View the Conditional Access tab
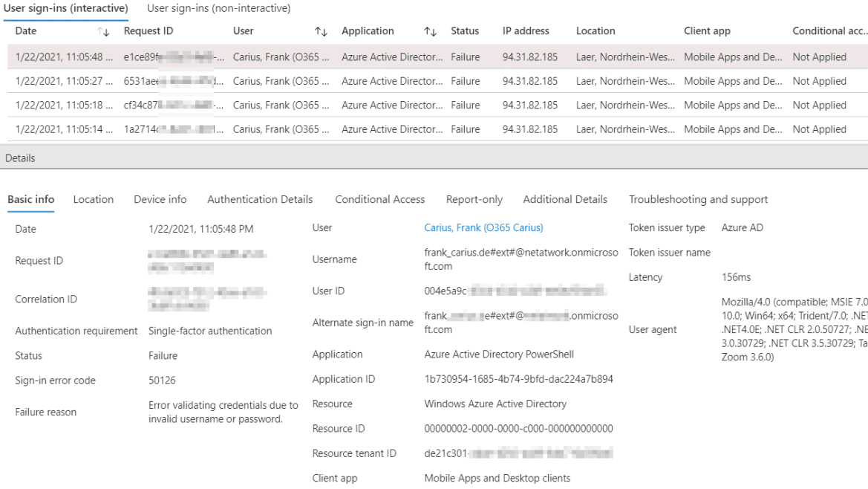 [x=379, y=199]
